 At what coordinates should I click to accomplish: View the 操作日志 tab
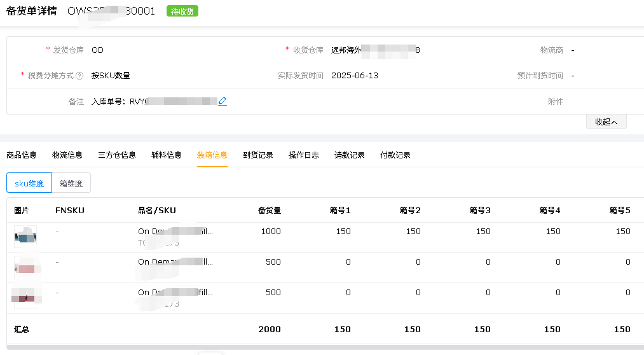[x=304, y=155]
